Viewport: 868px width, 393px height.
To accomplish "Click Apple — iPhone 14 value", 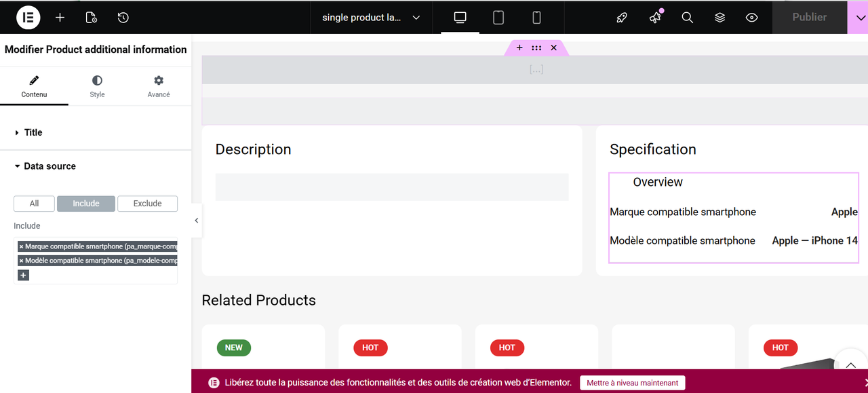I will coord(815,240).
